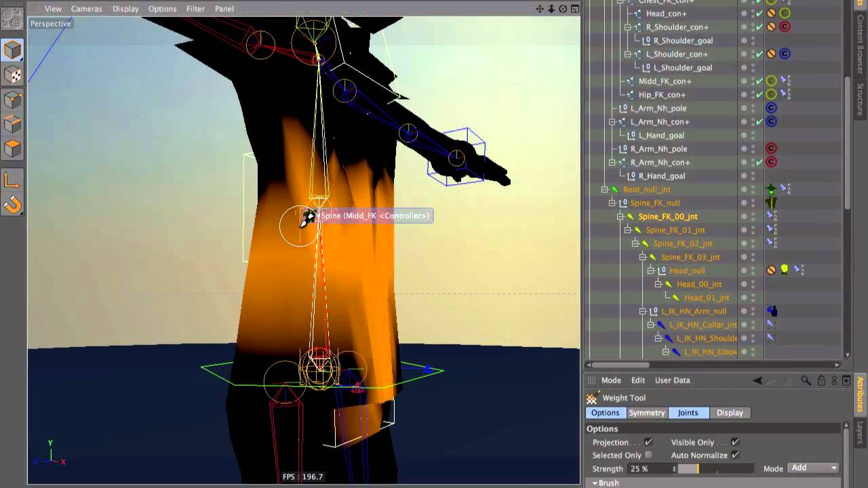Open the viewport Panel menu
This screenshot has width=868, height=488.
coord(224,9)
